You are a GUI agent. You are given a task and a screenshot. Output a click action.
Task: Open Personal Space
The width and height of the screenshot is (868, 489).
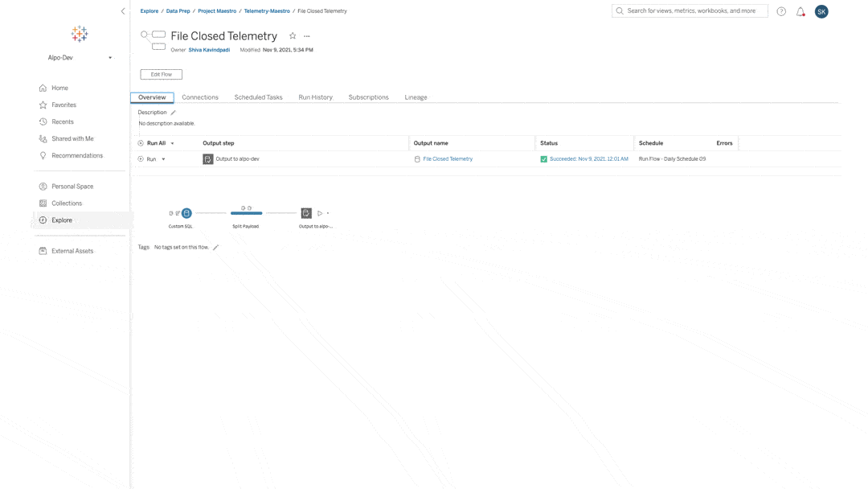72,187
